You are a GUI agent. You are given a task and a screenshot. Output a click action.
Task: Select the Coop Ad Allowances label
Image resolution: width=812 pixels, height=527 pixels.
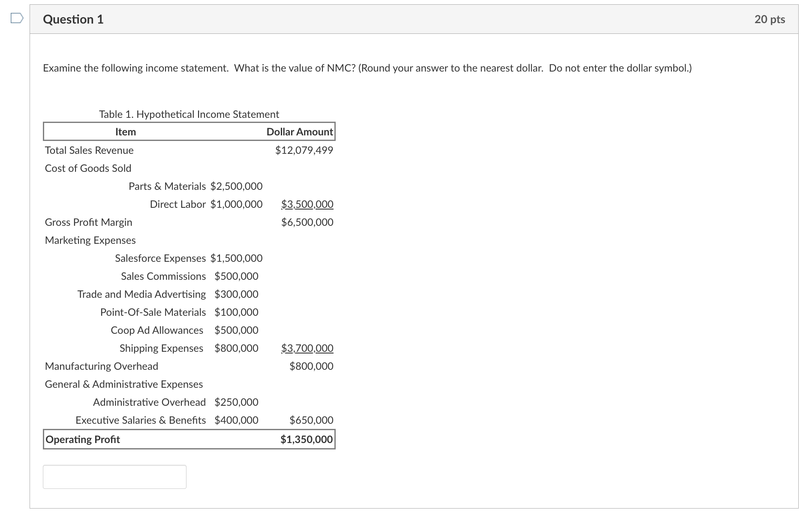[x=157, y=330]
